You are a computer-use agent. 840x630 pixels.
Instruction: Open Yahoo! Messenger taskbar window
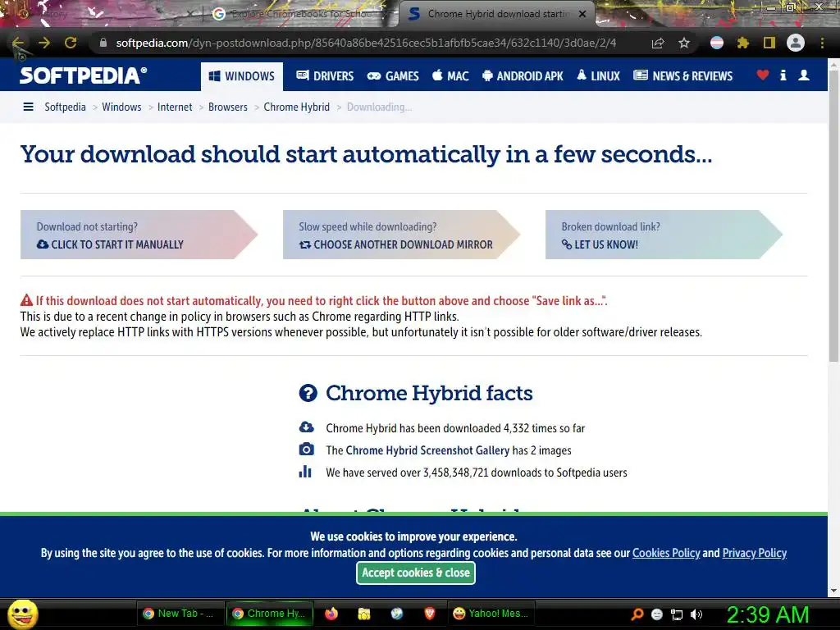[x=491, y=614]
